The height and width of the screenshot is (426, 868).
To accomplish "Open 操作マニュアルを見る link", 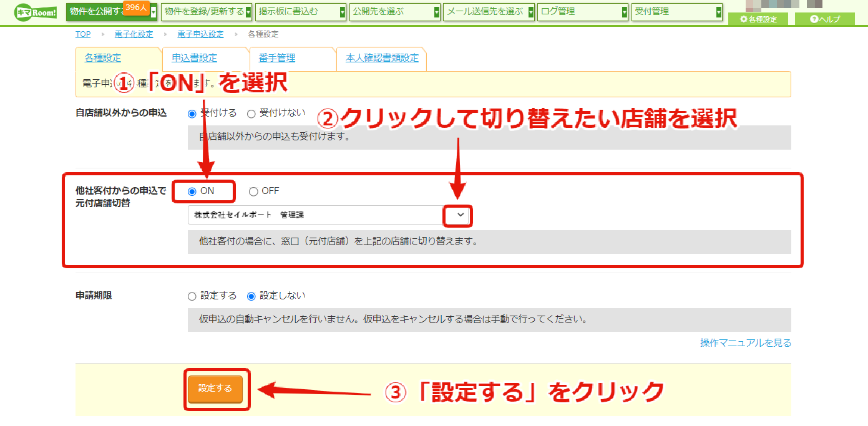I will click(746, 343).
